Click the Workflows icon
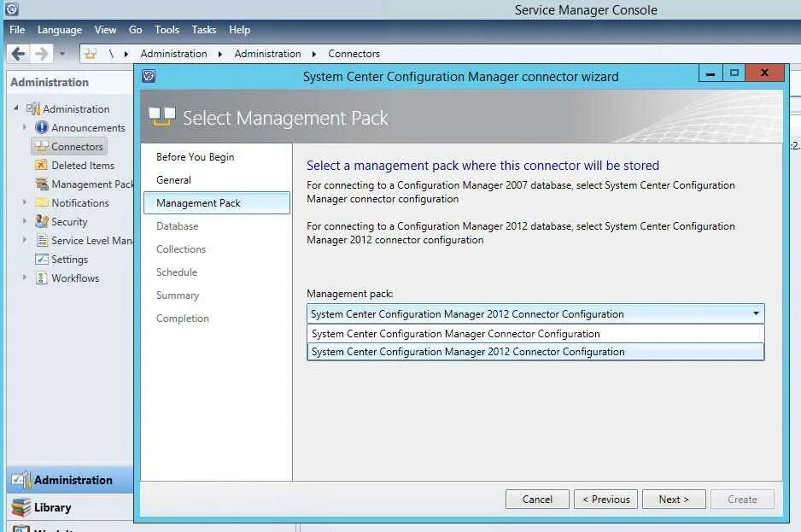 coord(41,278)
